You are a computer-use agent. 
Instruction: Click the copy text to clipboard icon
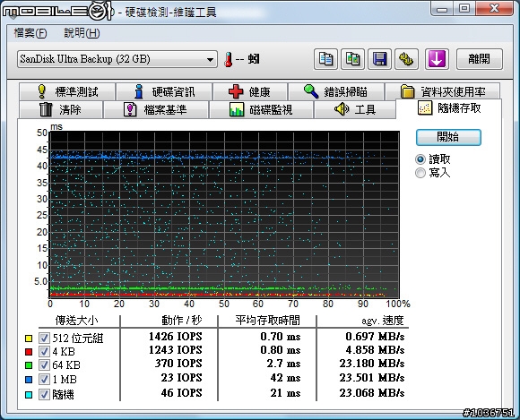coord(325,59)
